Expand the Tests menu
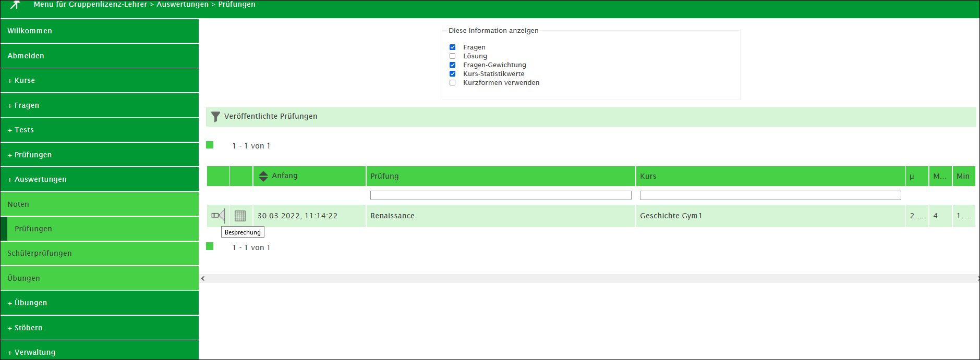Image resolution: width=980 pixels, height=360 pixels. click(100, 130)
